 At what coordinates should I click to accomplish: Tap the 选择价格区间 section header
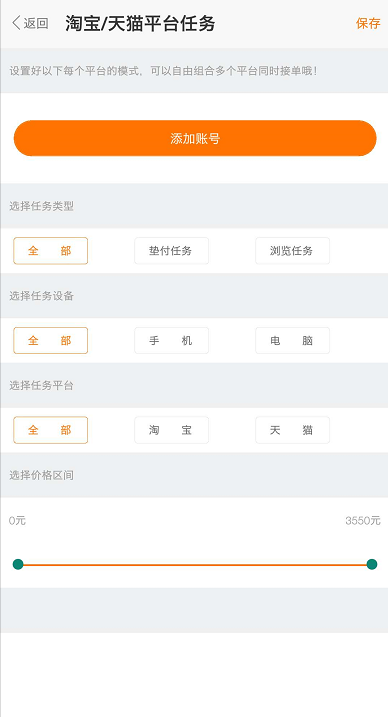(x=41, y=475)
